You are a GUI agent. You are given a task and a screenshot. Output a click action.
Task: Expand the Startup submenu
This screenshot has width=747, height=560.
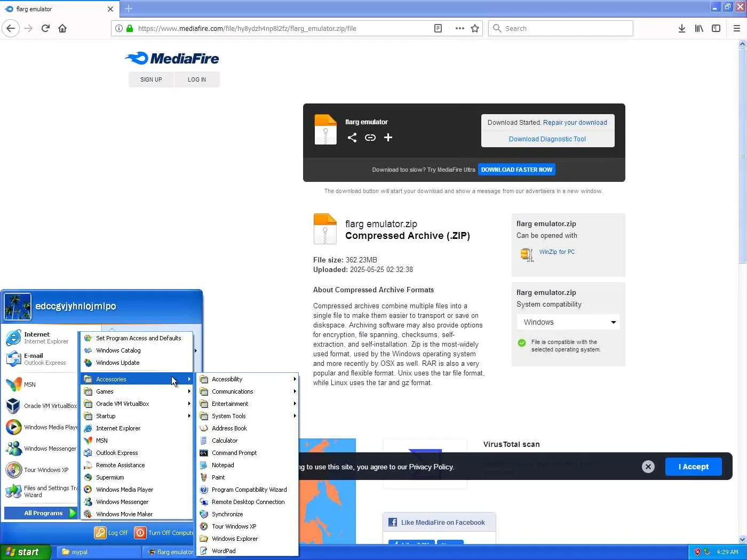137,416
